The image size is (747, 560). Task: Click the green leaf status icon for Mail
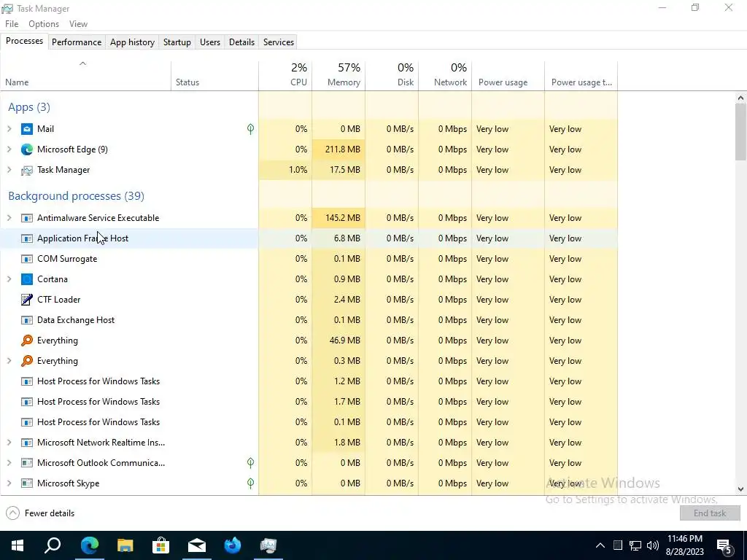click(x=251, y=128)
